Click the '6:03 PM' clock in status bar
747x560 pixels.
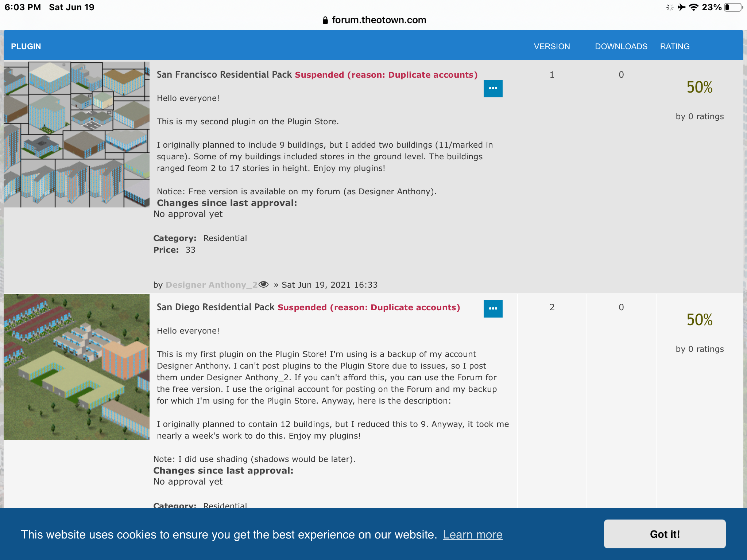coord(23,7)
